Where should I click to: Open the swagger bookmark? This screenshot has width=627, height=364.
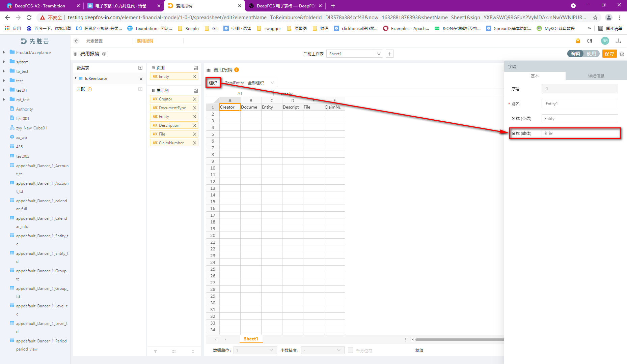click(x=269, y=28)
